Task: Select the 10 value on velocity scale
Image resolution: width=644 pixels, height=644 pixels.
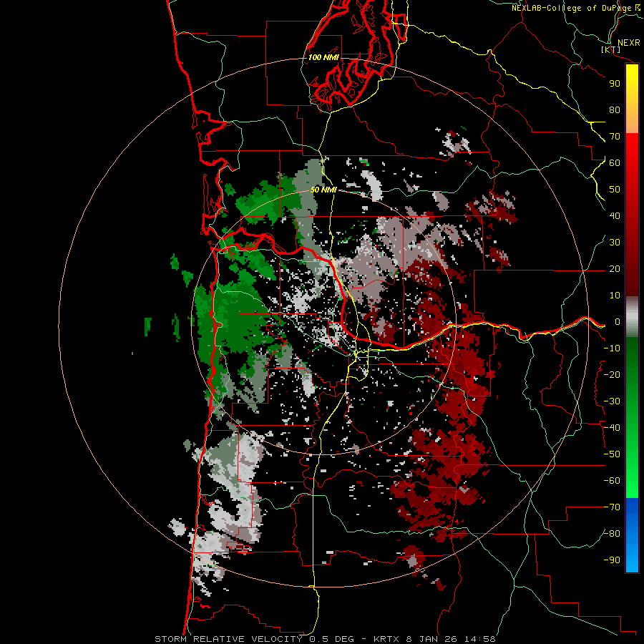Action: (x=615, y=296)
